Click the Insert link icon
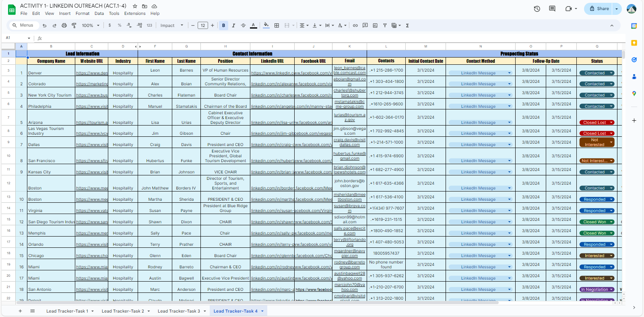 point(355,25)
